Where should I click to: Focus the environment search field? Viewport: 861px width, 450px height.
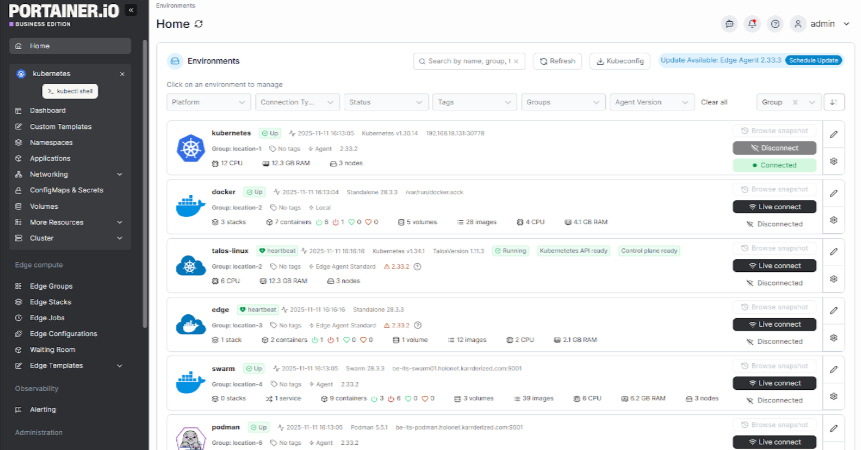pyautogui.click(x=469, y=61)
